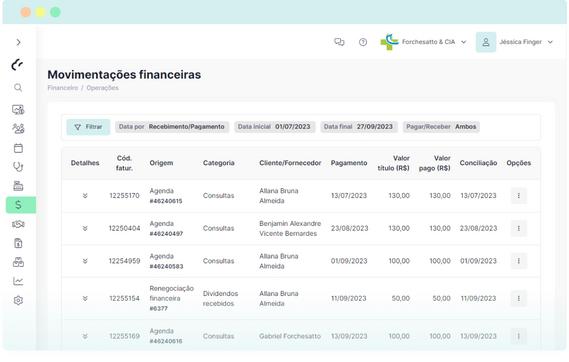Select the dollar sign financial icon
Viewport: 569px width, 362px height.
coord(21,205)
